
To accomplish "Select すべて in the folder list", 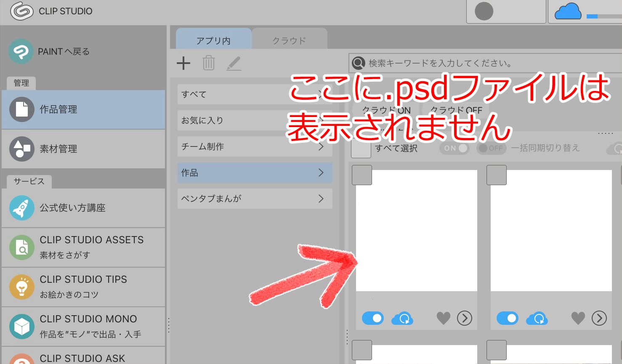I will (x=255, y=94).
